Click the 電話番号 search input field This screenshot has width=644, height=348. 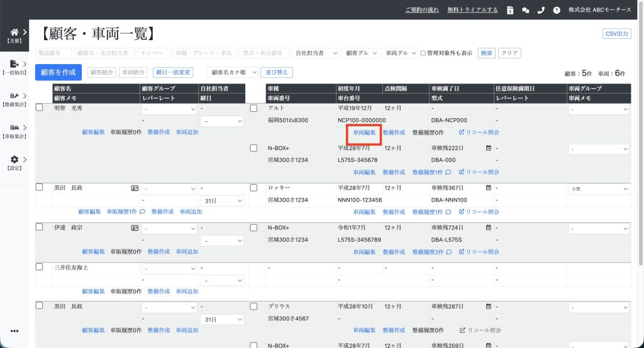pos(53,53)
